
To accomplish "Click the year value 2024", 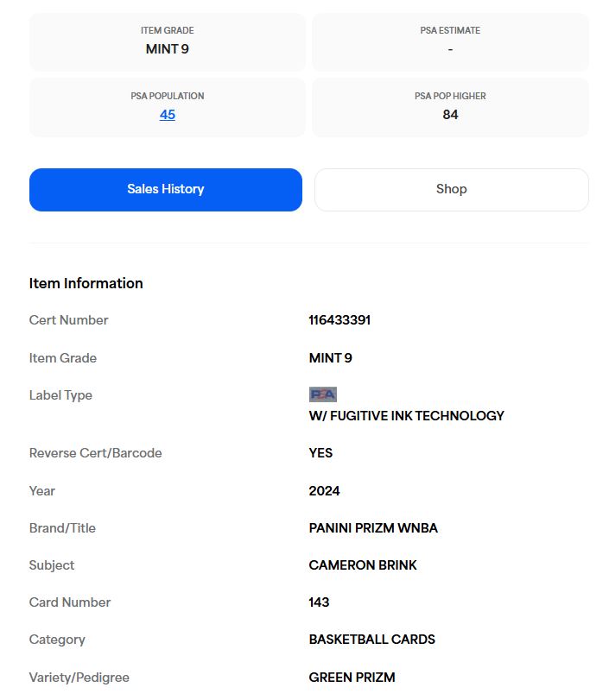I will click(324, 491).
